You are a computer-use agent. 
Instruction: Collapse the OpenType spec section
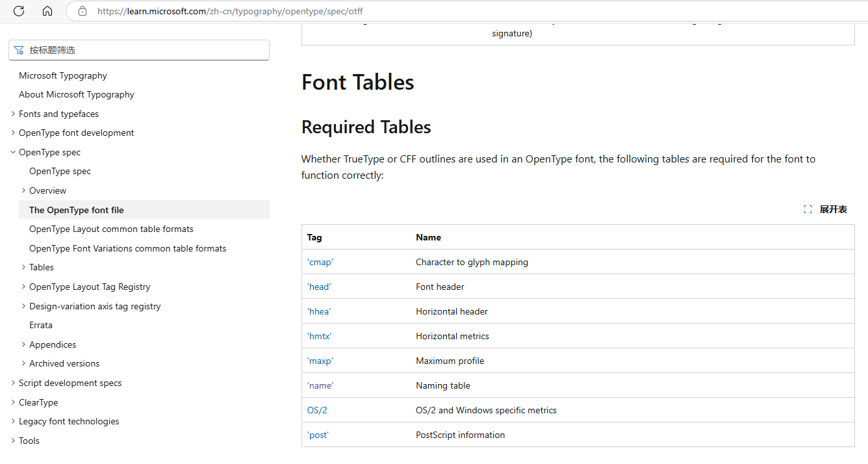pyautogui.click(x=13, y=152)
